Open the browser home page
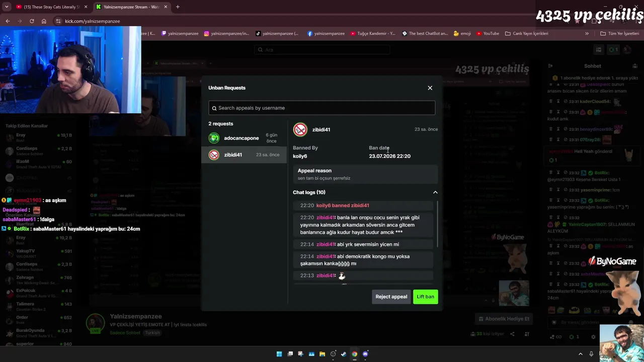Screen dimensions: 644x362 [44, 21]
